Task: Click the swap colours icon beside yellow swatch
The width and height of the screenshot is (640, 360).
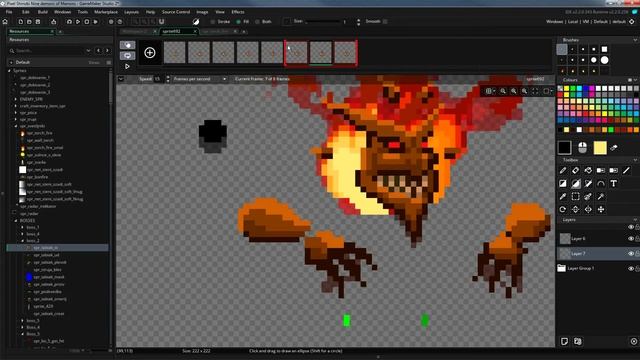Action: coord(614,148)
